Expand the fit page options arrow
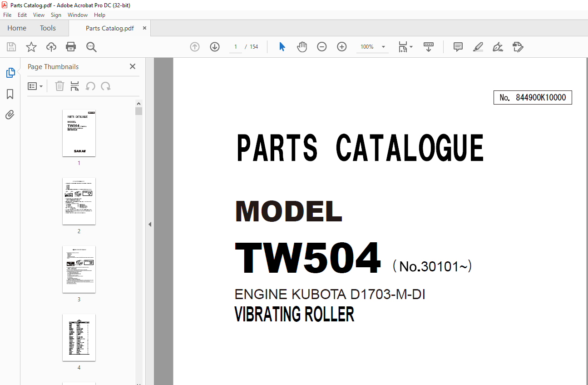This screenshot has height=385, width=588. point(411,47)
